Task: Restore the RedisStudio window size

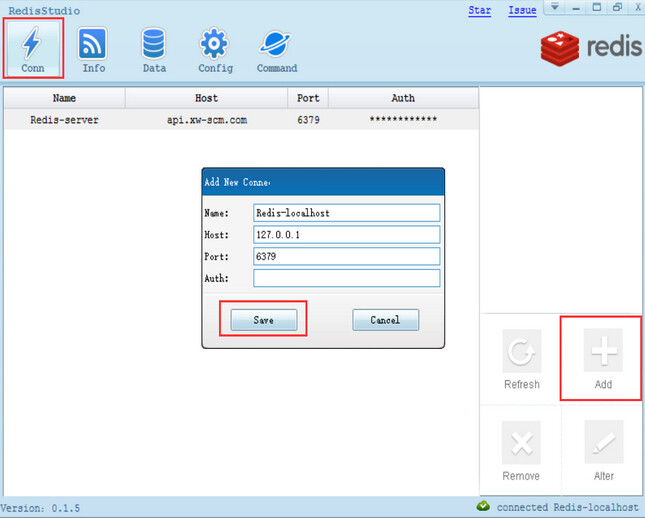Action: (617, 7)
